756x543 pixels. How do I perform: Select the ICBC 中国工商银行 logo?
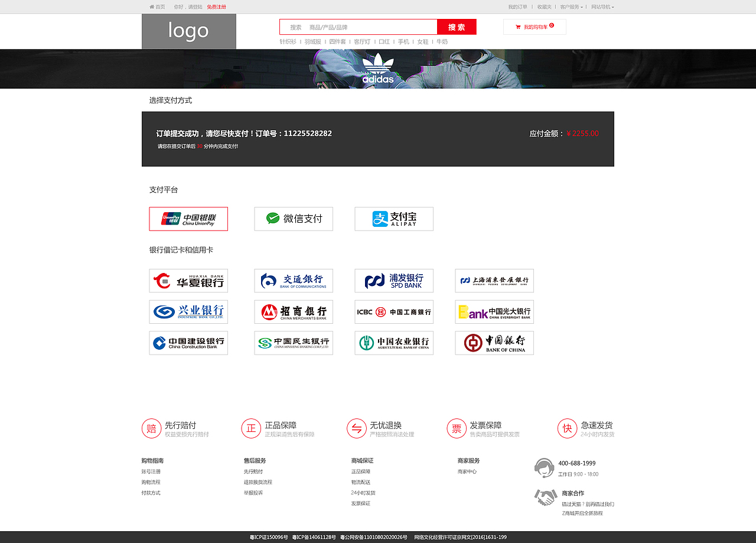(394, 312)
